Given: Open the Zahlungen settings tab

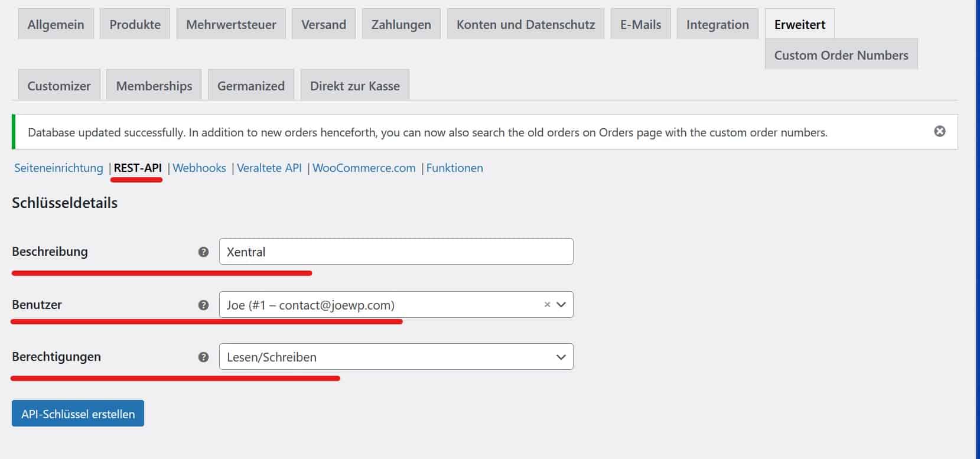Looking at the screenshot, I should pyautogui.click(x=401, y=24).
